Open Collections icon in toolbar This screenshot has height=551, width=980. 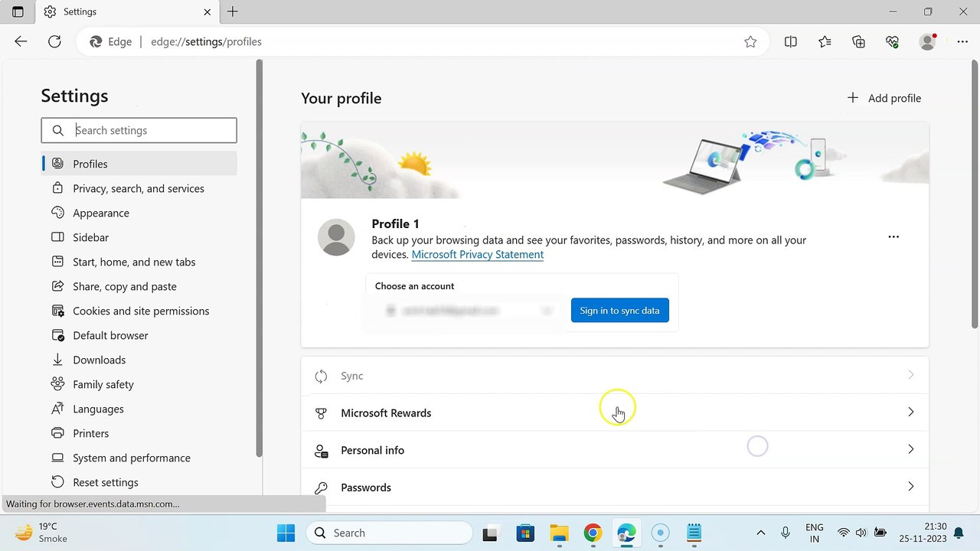858,42
